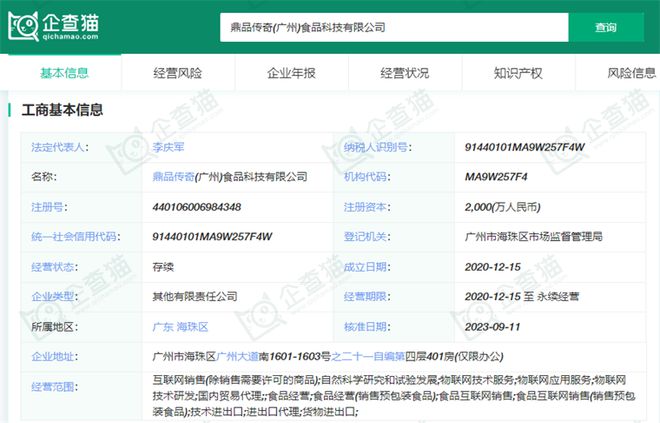The height and width of the screenshot is (423, 660).
Task: Open the 知识产权 tab
Action: (518, 73)
